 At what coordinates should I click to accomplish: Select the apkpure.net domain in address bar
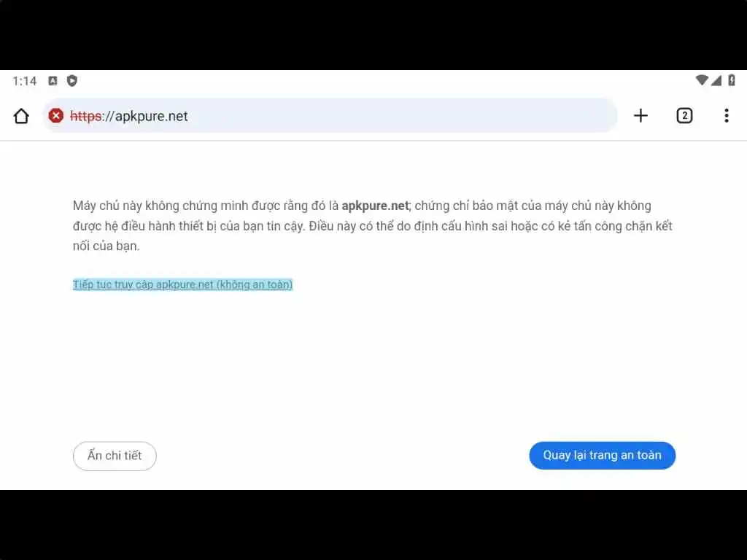tap(152, 116)
